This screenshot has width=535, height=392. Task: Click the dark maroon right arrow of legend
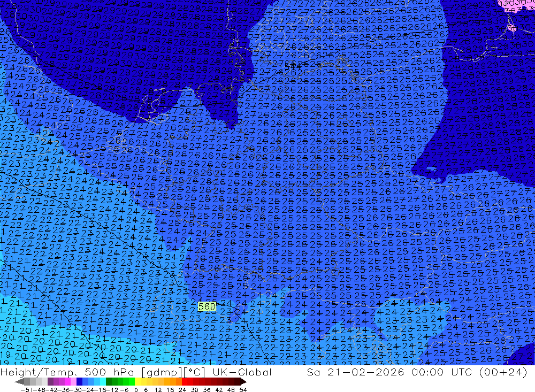[x=243, y=381]
